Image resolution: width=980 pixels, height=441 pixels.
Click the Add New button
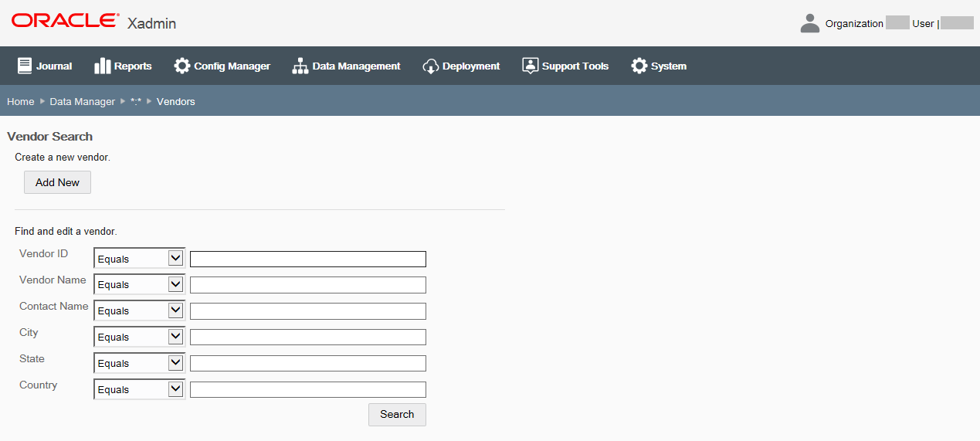[57, 182]
